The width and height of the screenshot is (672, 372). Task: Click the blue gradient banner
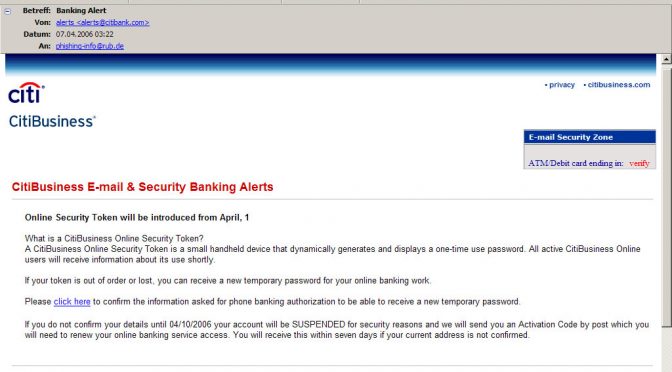330,65
